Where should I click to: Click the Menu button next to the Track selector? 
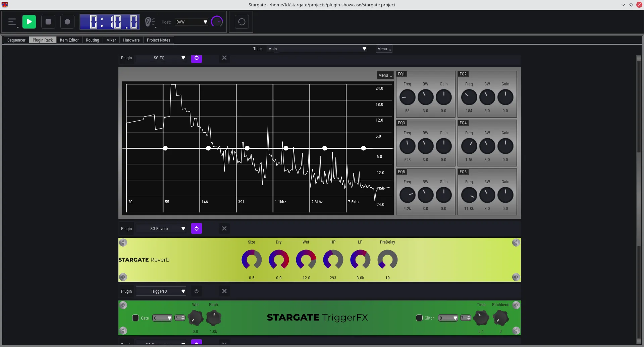383,49
